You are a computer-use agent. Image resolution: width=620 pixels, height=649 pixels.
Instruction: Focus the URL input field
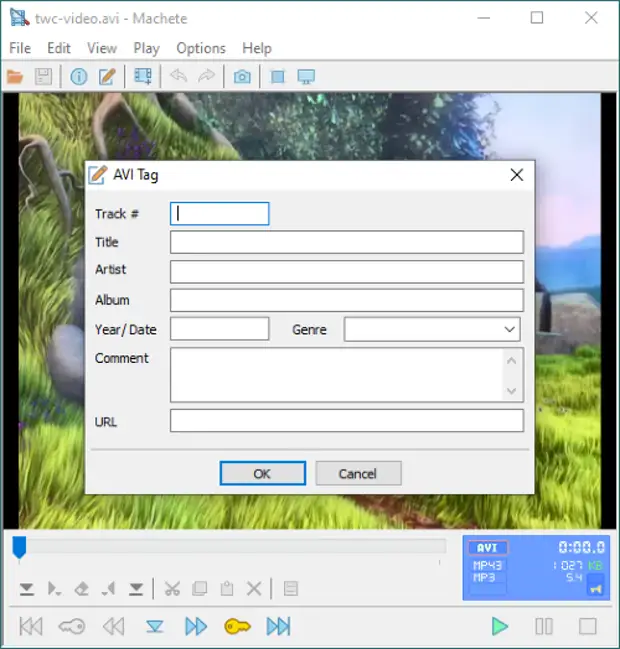coord(346,421)
